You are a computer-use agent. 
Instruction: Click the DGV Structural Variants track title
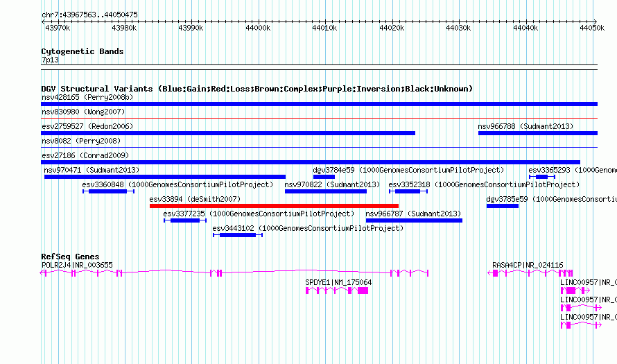click(x=257, y=89)
